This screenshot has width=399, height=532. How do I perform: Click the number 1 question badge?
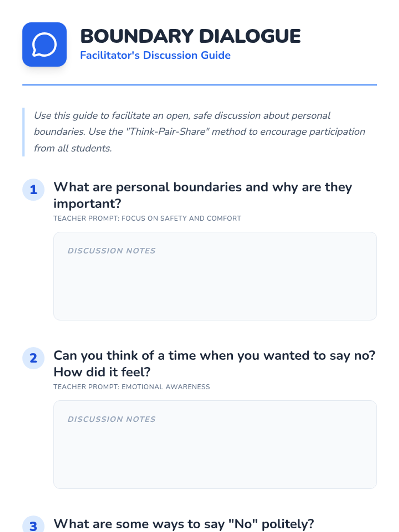33,190
